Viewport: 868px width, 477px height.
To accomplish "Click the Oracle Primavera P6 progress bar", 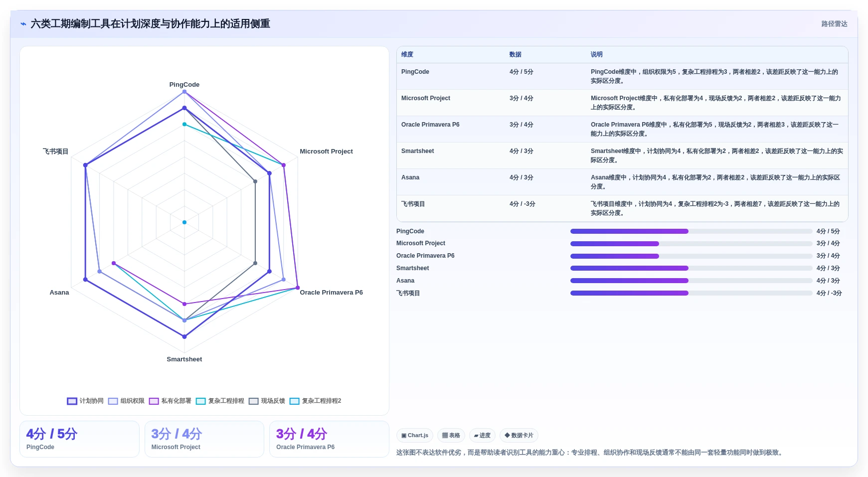I will pyautogui.click(x=692, y=256).
